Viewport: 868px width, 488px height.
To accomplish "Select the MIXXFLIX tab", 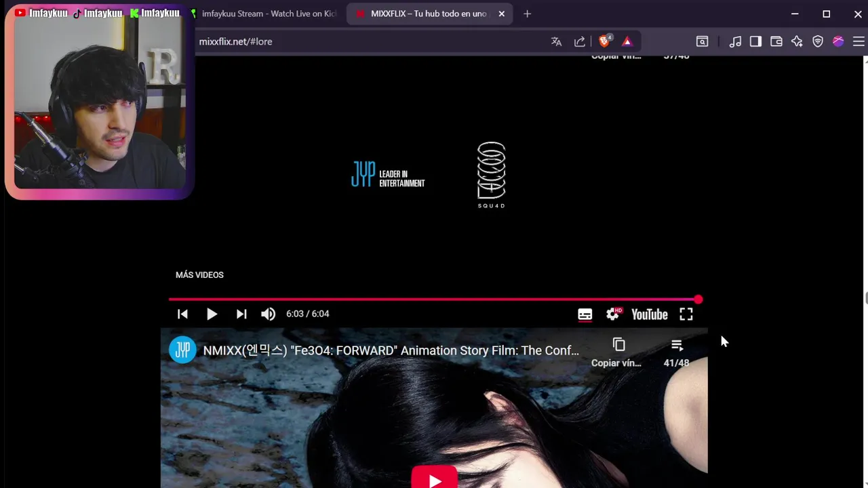I will tap(429, 14).
